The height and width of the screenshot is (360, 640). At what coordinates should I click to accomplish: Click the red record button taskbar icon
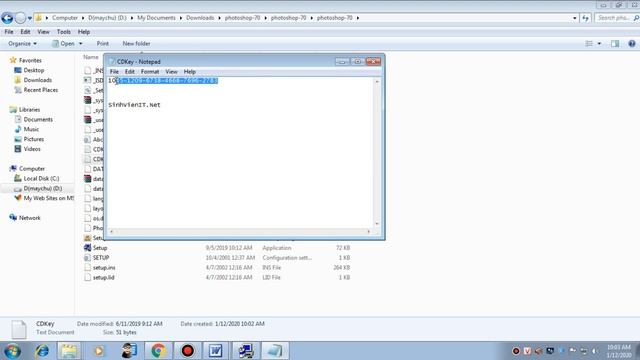[x=187, y=351]
